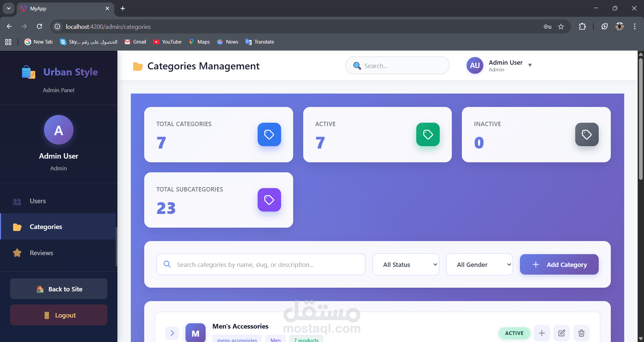Open Chrome's three-dot menu
Screen dimensions: 644x342
635,26
